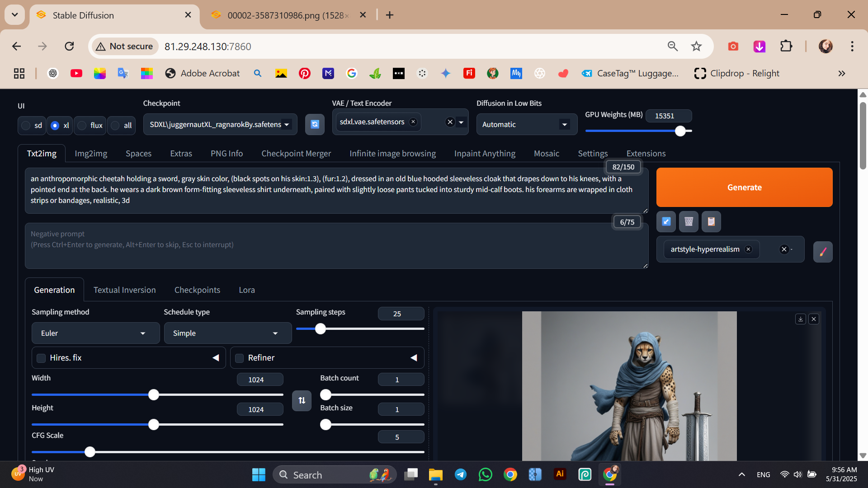Click the blue arrow read-parameters icon
868x488 pixels.
[666, 221]
